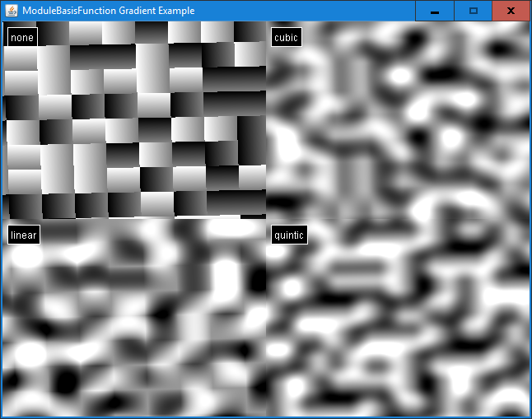Minimize the ModuleBasisFunction Gradient Example window

coord(434,11)
